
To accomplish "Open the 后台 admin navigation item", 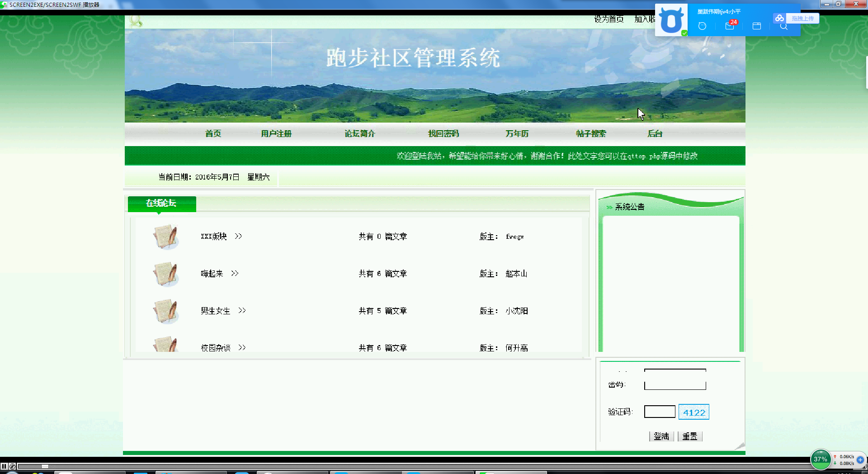I will (655, 133).
